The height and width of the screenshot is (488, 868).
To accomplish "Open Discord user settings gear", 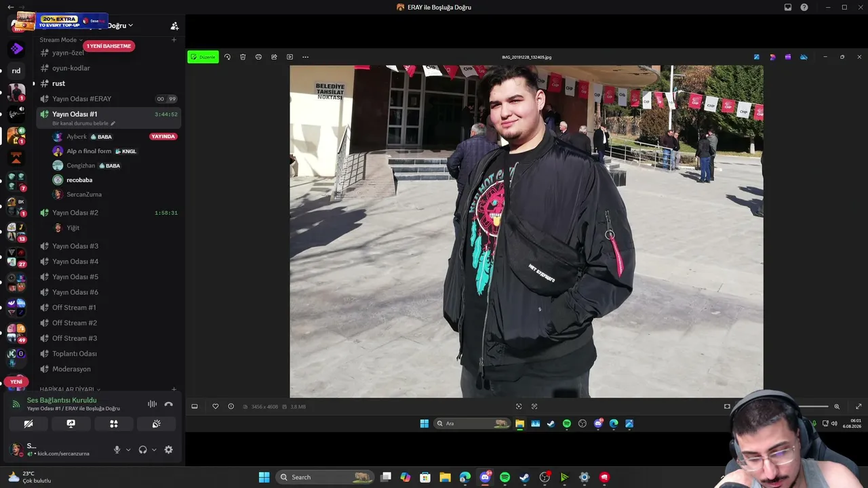I will click(169, 449).
